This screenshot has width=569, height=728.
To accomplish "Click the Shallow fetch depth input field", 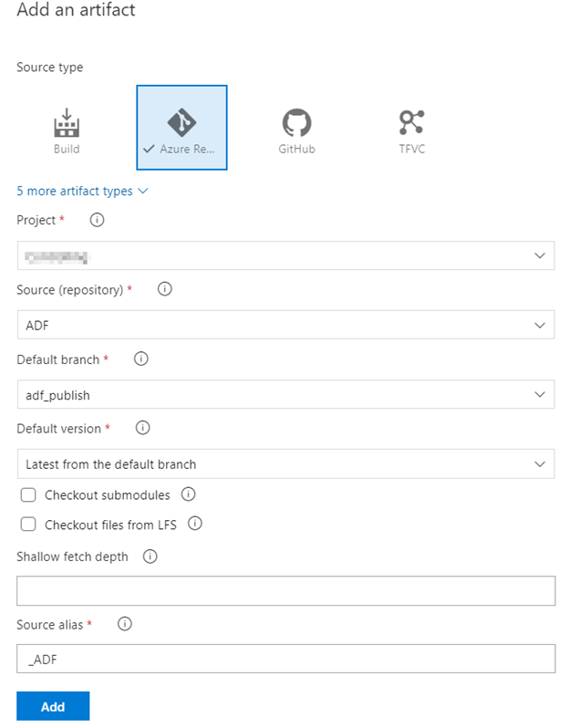I will click(x=285, y=590).
